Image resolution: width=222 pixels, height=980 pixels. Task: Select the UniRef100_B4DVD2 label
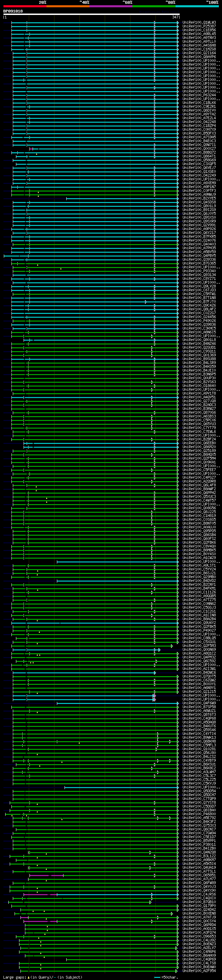(x=199, y=581)
